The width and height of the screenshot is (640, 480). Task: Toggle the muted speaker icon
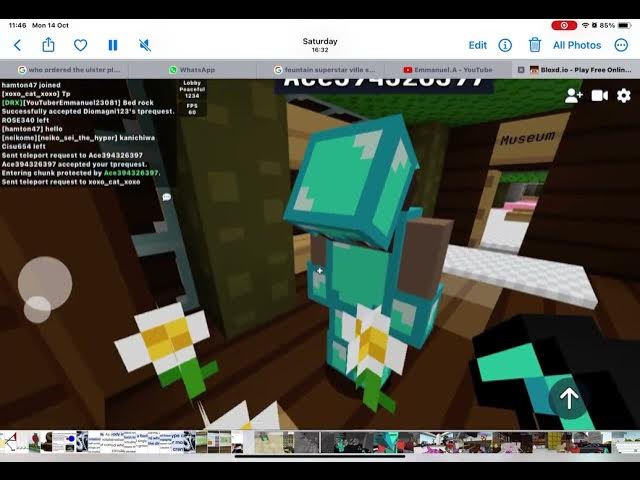click(145, 45)
